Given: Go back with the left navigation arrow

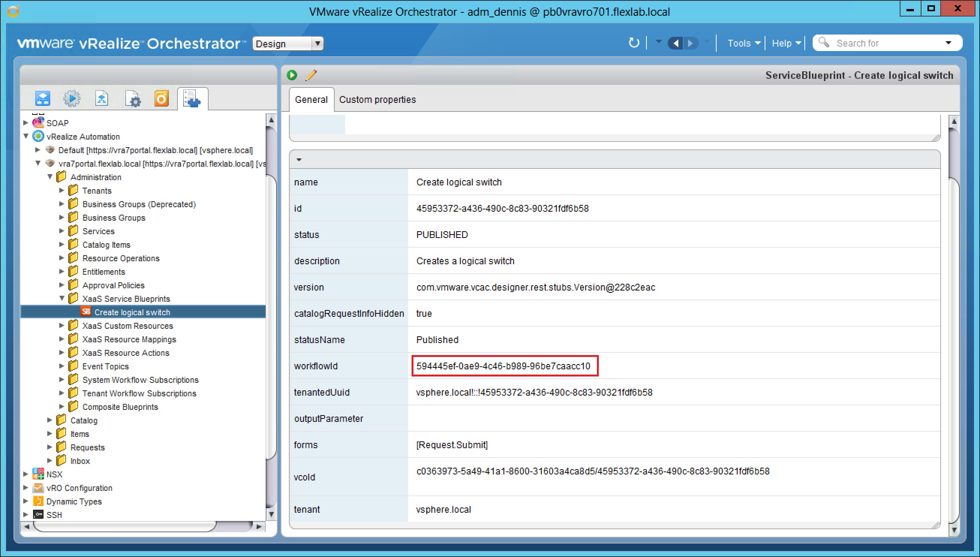Looking at the screenshot, I should [675, 43].
